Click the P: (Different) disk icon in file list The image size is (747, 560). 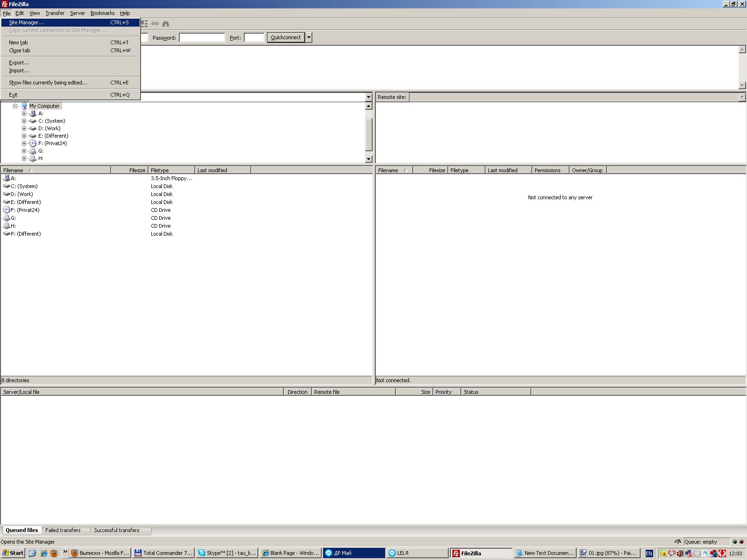tap(7, 234)
